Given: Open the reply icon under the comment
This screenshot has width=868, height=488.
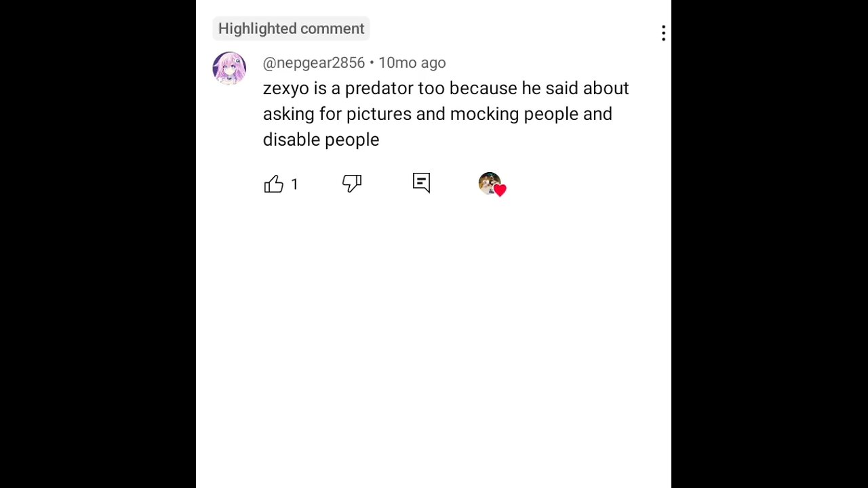Looking at the screenshot, I should coord(421,183).
